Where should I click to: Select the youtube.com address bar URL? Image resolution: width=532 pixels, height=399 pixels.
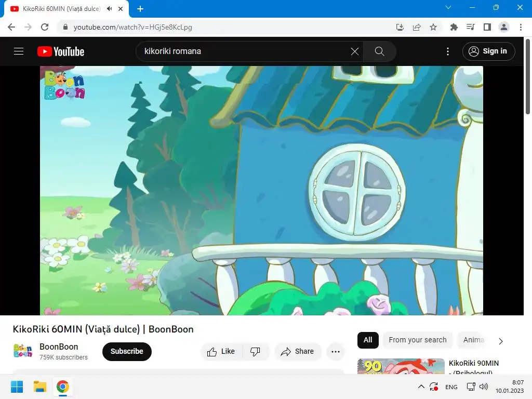pos(132,27)
